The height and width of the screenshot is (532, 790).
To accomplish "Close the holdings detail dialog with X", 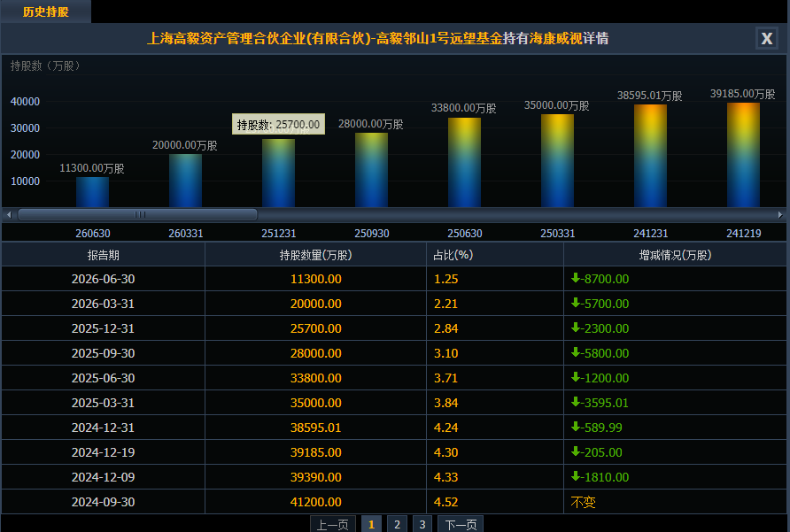I will 767,39.
